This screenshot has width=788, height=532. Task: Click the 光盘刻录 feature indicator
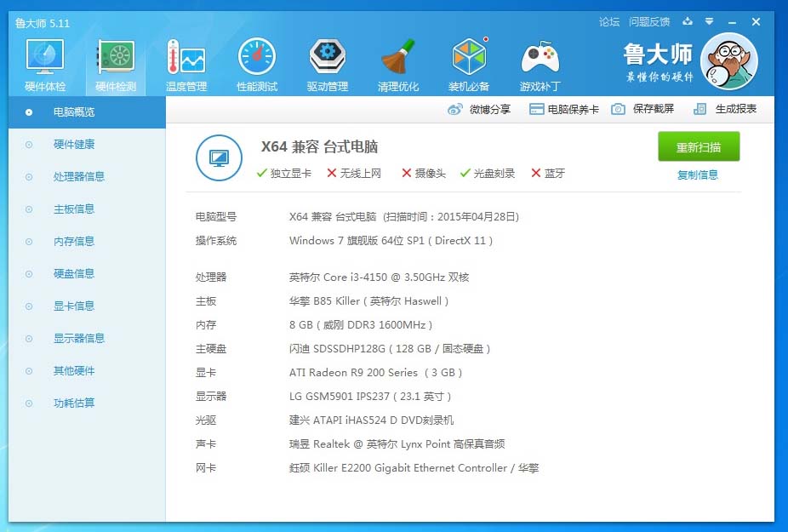point(488,174)
